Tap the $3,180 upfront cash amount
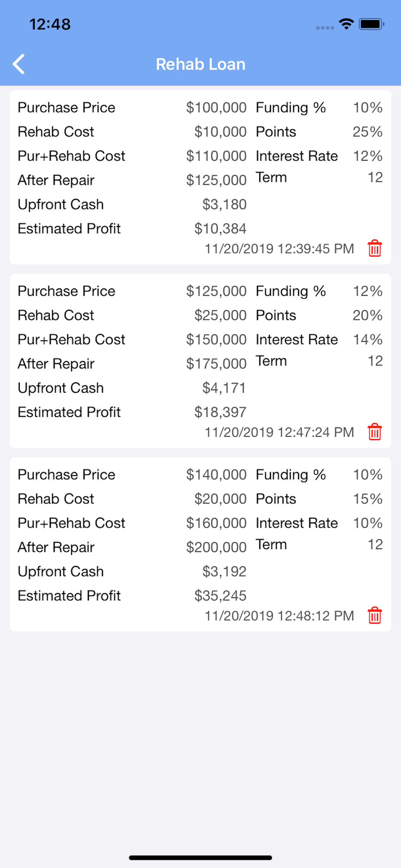The width and height of the screenshot is (401, 868). coord(224,204)
